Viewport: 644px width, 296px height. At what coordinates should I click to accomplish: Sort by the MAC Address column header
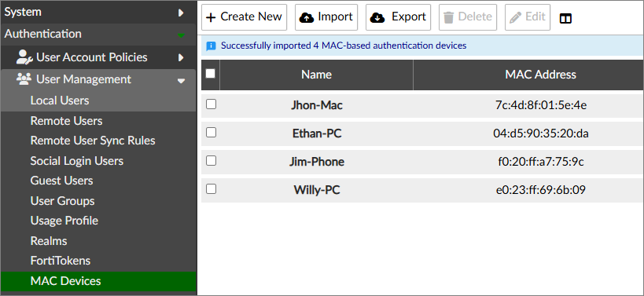pos(540,75)
